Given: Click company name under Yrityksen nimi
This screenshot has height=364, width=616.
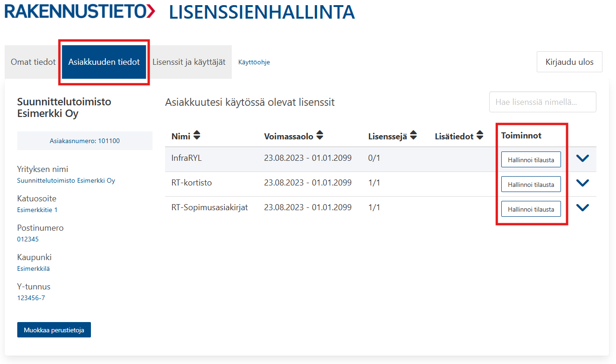Looking at the screenshot, I should [x=66, y=180].
